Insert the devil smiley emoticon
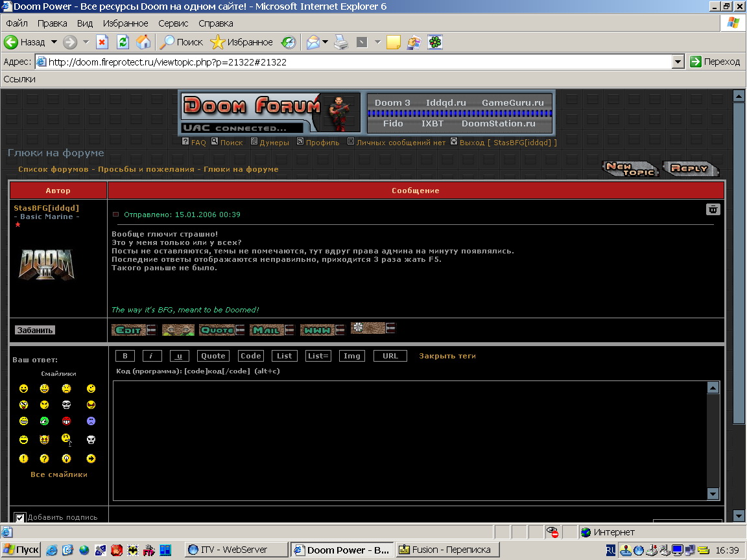747x560 pixels. [45, 440]
